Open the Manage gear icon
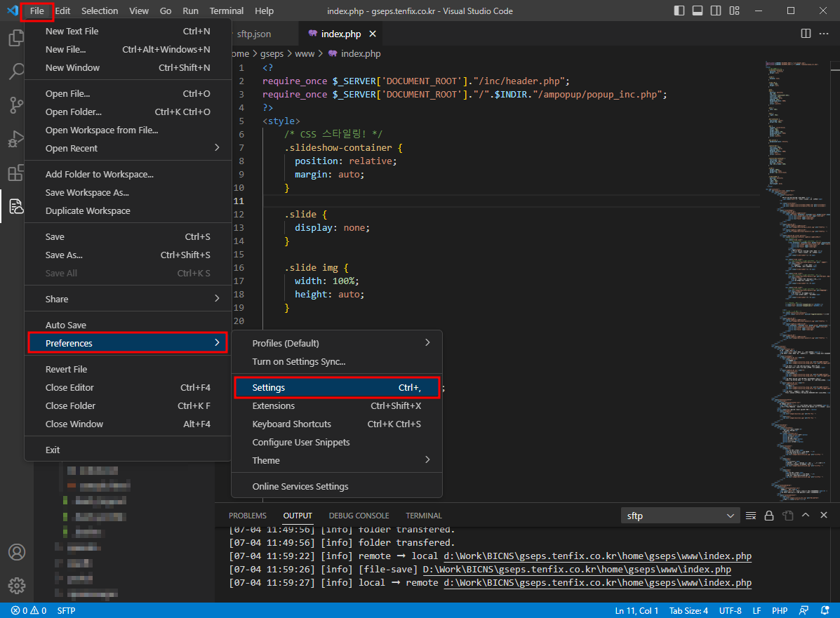This screenshot has width=840, height=618. [17, 585]
